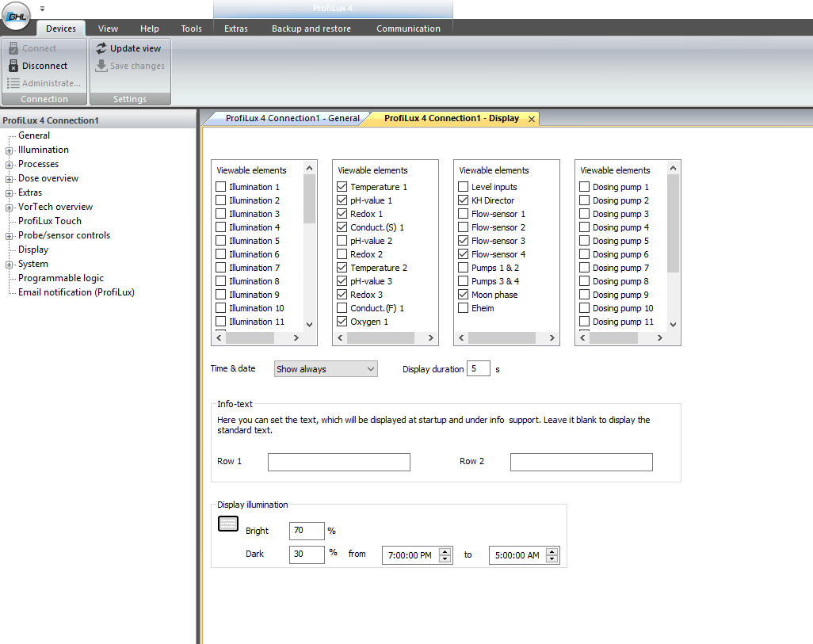Viewport: 813px width, 644px height.
Task: Expand the Extras tree node
Action: point(9,193)
